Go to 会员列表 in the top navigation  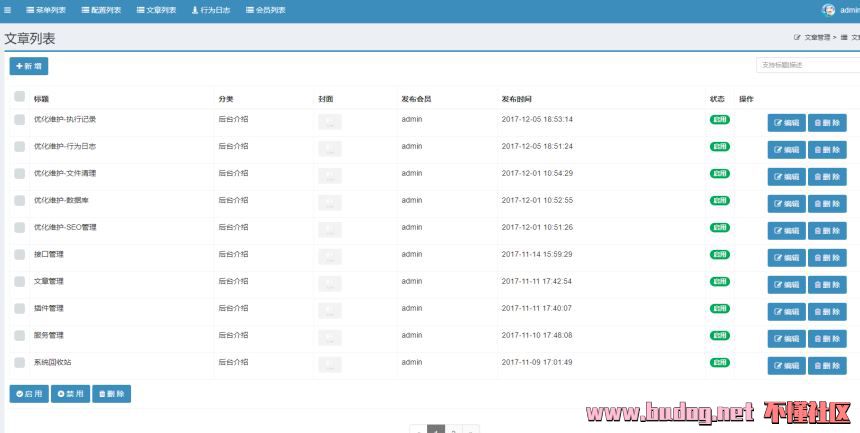[x=265, y=10]
